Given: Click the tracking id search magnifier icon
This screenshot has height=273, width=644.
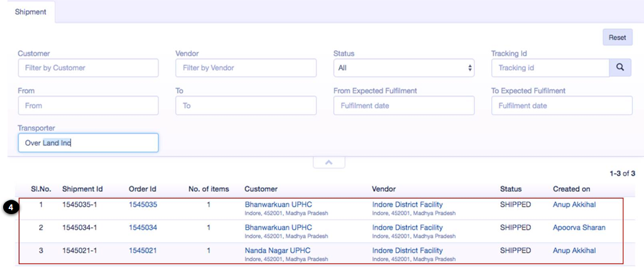Looking at the screenshot, I should (x=621, y=68).
